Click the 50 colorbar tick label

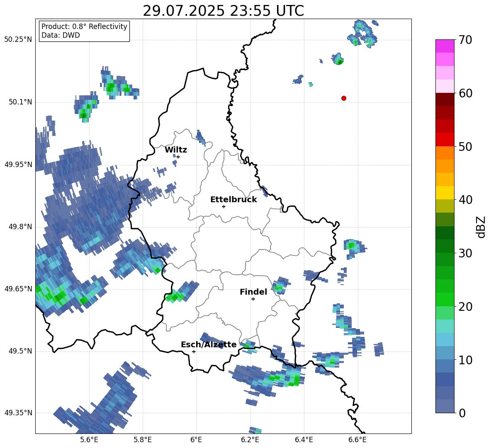coord(465,146)
